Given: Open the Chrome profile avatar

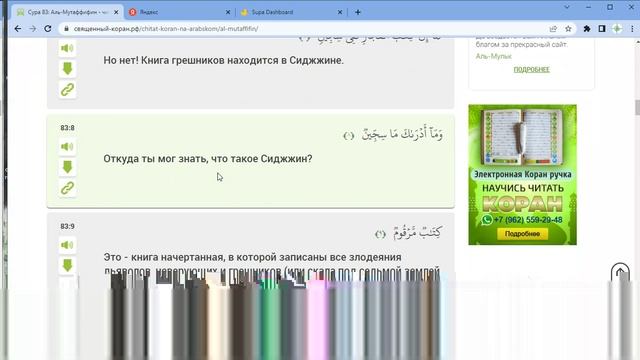Looking at the screenshot, I should point(617,29).
